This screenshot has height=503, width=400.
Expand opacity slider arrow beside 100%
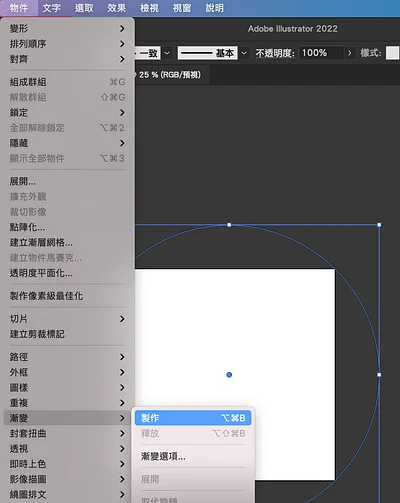349,53
